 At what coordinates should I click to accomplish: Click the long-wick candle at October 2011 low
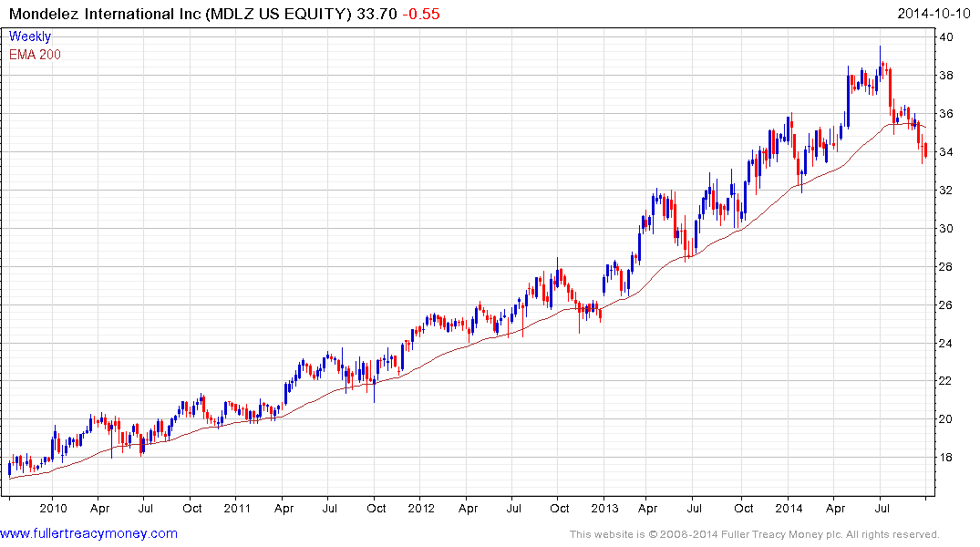(x=375, y=381)
